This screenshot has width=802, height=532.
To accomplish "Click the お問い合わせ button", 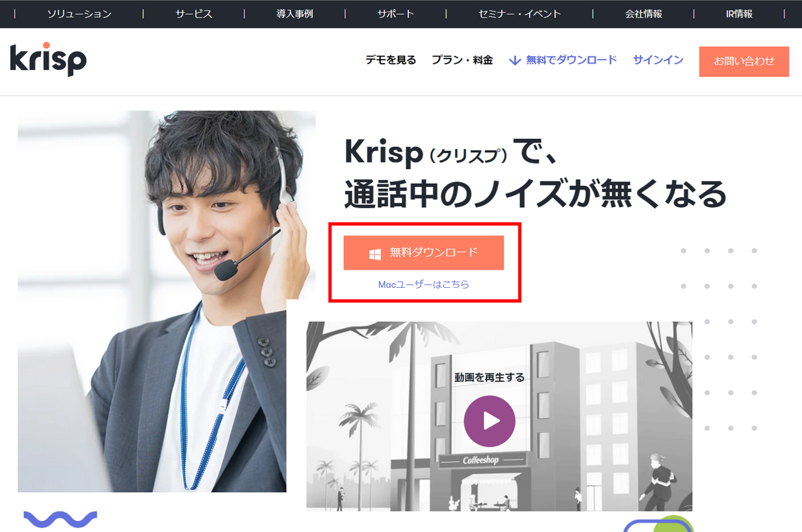I will coord(744,62).
